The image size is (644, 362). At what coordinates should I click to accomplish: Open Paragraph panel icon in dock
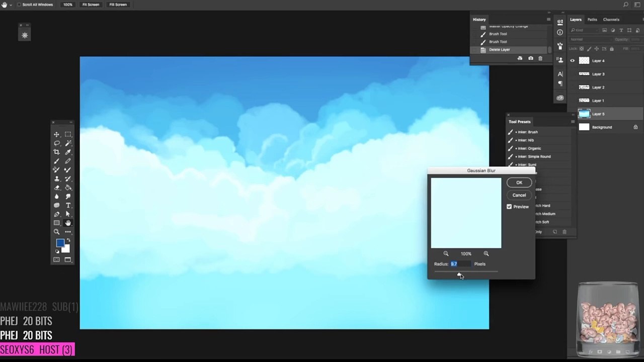click(x=560, y=83)
